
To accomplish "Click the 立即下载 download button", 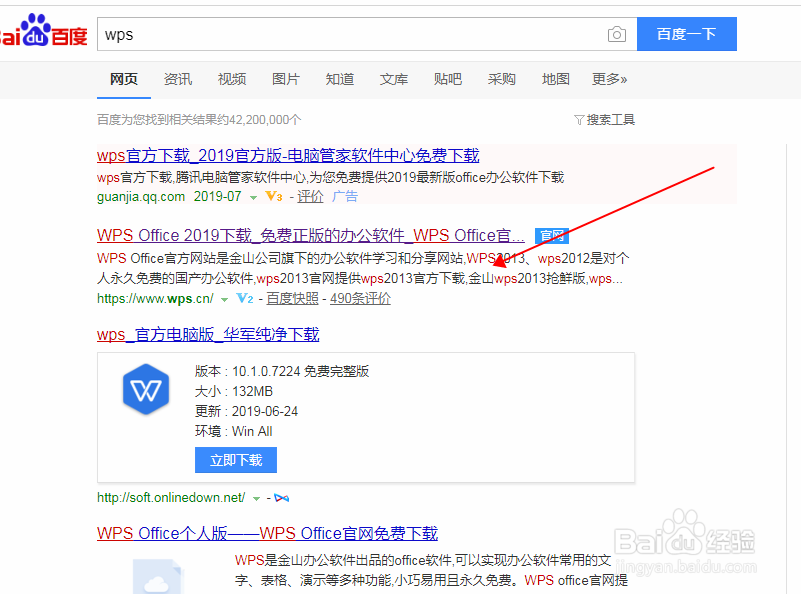I will 235,460.
